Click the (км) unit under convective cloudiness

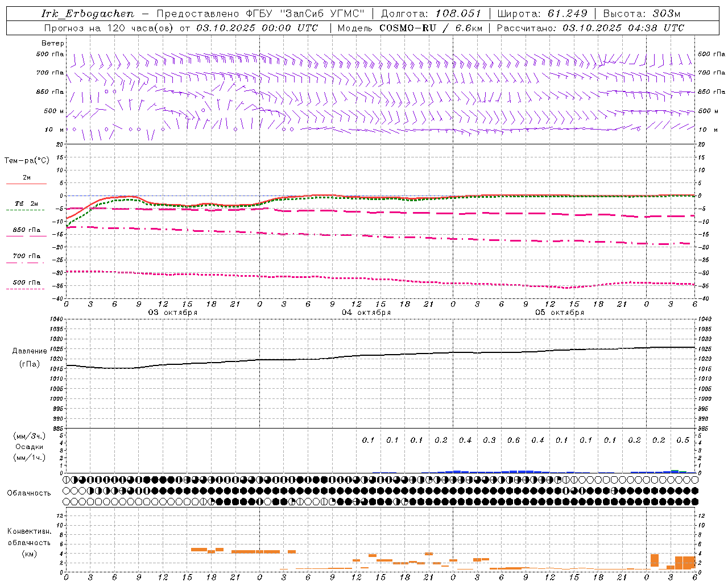pos(29,554)
